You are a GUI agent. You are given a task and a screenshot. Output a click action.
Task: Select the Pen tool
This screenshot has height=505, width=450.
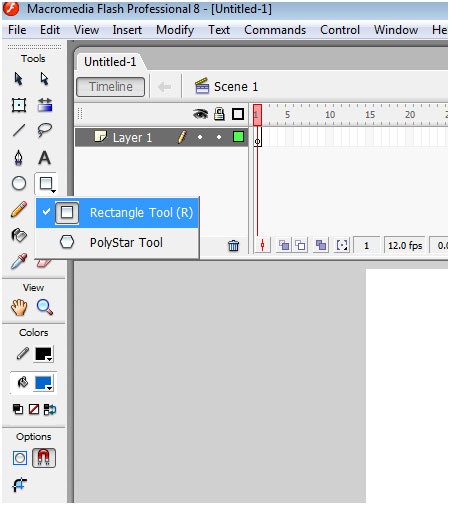click(19, 157)
